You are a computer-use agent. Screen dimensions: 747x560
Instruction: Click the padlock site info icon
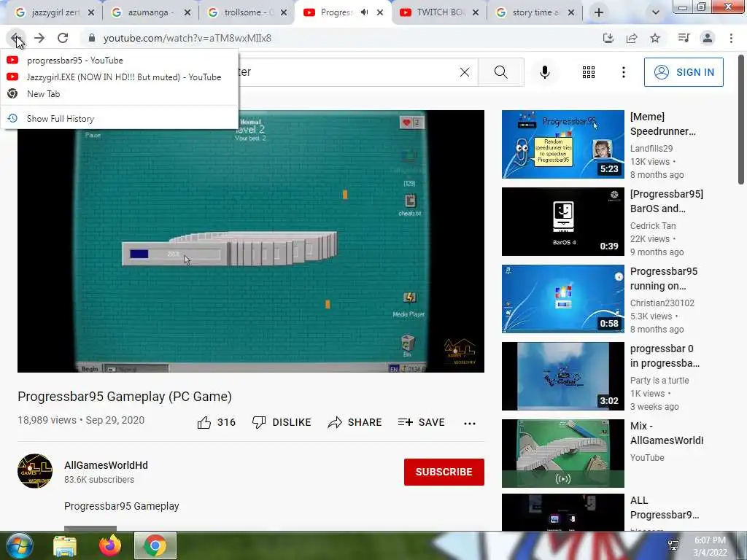pyautogui.click(x=92, y=38)
